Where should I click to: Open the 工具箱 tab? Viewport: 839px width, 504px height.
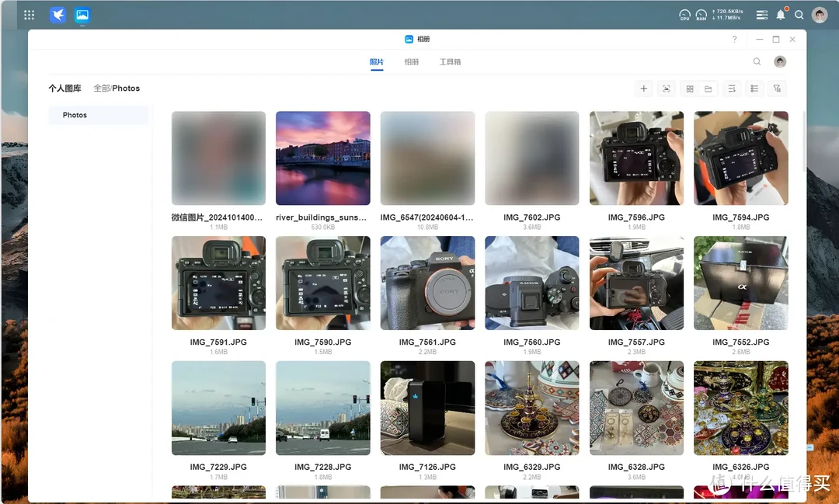[450, 61]
